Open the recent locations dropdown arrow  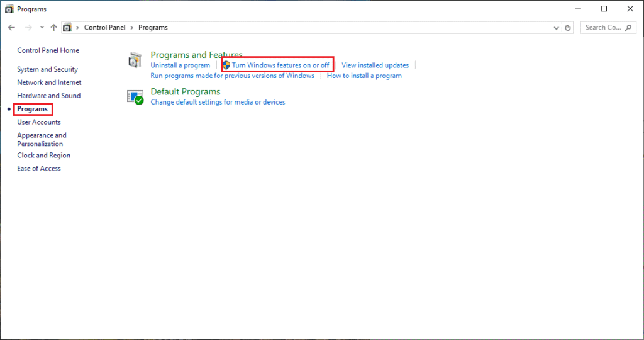[x=42, y=28]
